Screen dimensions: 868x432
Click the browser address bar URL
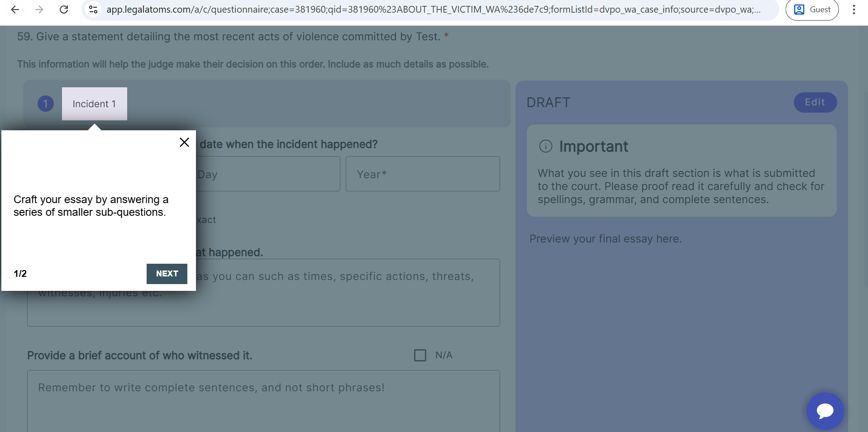coord(433,9)
